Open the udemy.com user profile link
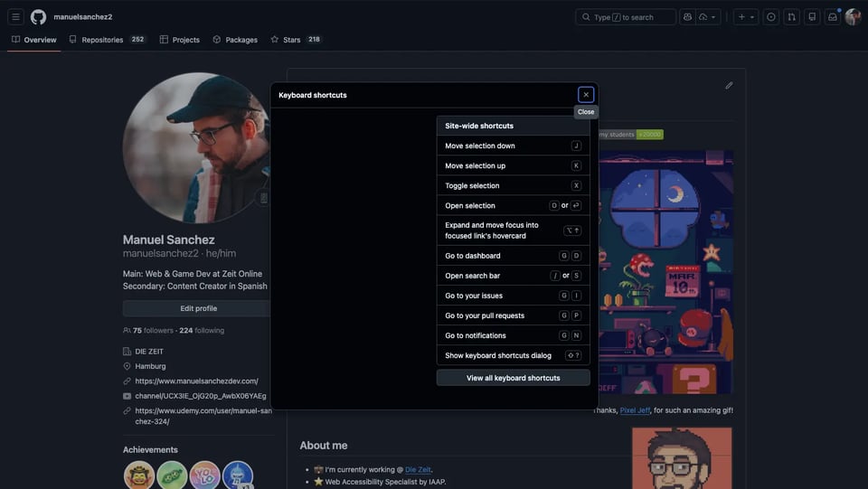This screenshot has width=868, height=489. pos(203,416)
